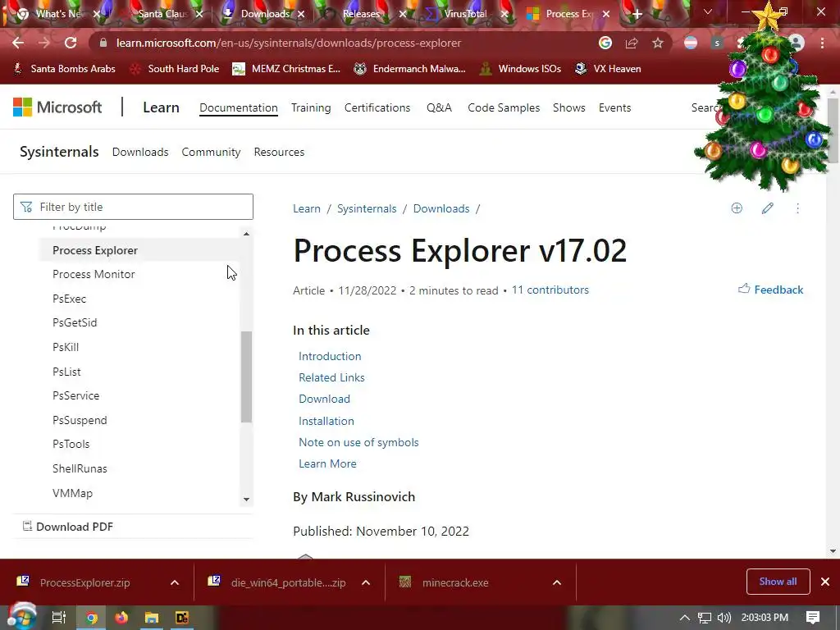
Task: Click the Chrome taskbar icon
Action: click(91, 618)
